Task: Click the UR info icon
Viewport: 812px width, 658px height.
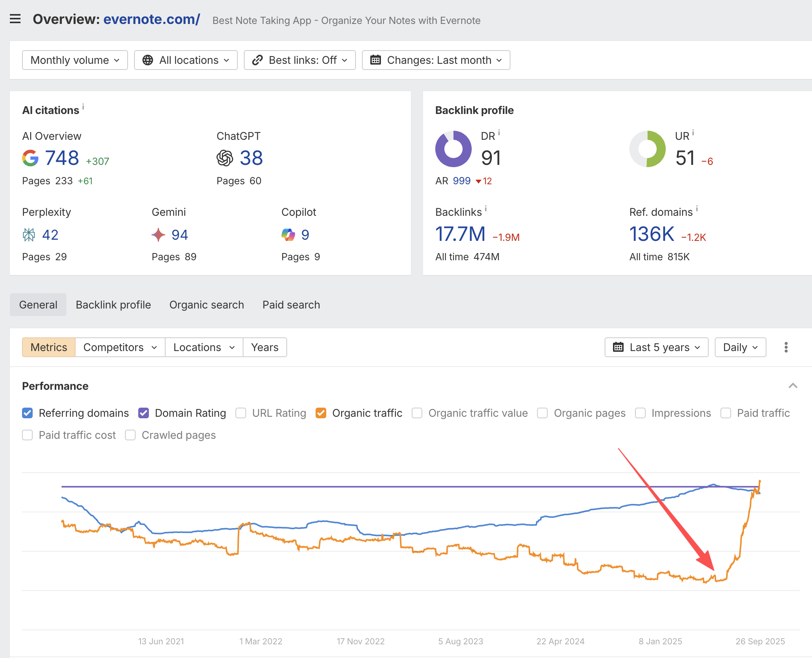Action: pyautogui.click(x=693, y=133)
